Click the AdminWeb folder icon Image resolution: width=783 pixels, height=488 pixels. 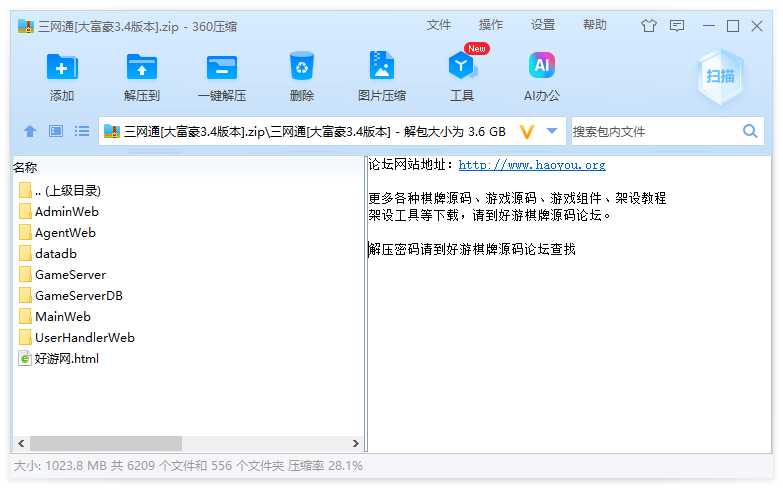(x=25, y=211)
